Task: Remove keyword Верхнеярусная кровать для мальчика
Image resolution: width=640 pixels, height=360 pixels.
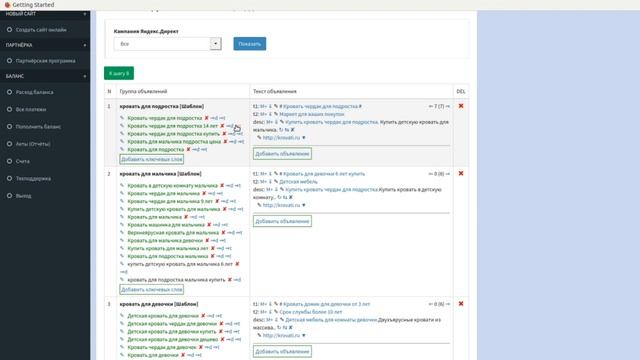Action: pos(223,233)
